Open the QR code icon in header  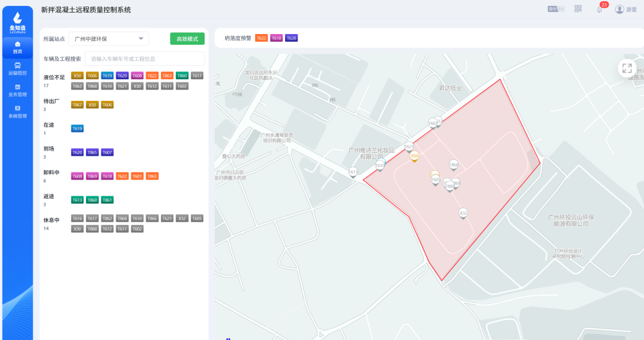tap(578, 8)
